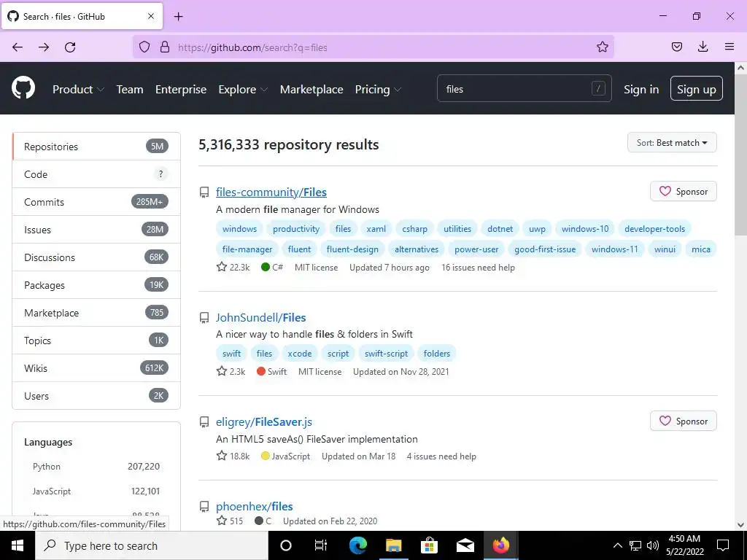Open the phoenhex/files repository link
747x560 pixels.
point(254,506)
